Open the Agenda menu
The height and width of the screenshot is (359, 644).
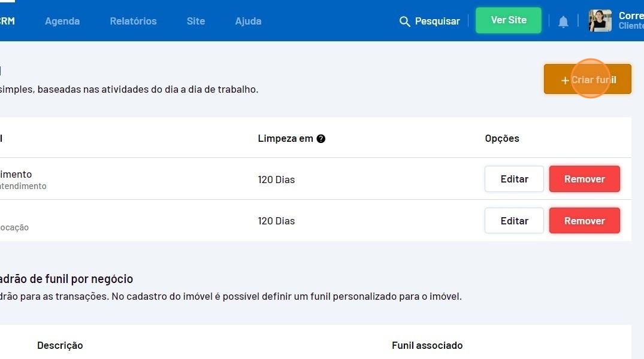click(62, 21)
